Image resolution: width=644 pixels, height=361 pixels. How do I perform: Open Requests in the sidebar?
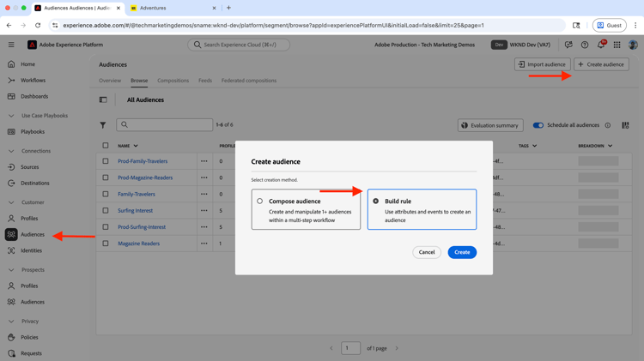[x=31, y=353]
